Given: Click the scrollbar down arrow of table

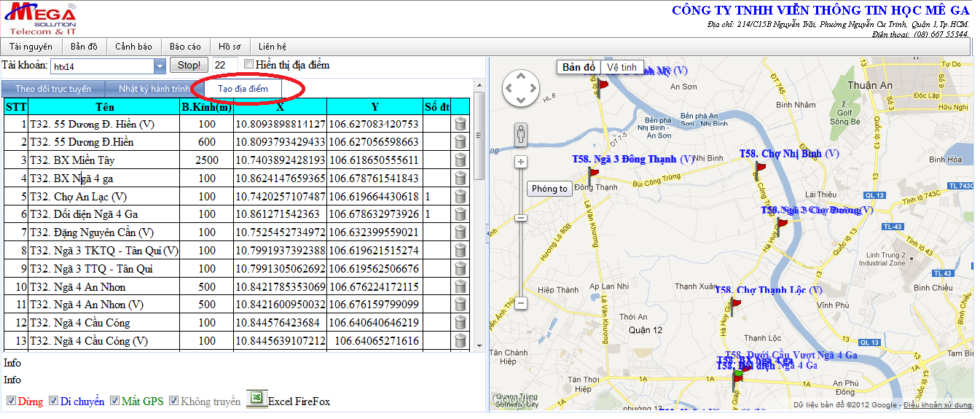Looking at the screenshot, I should click(x=479, y=346).
